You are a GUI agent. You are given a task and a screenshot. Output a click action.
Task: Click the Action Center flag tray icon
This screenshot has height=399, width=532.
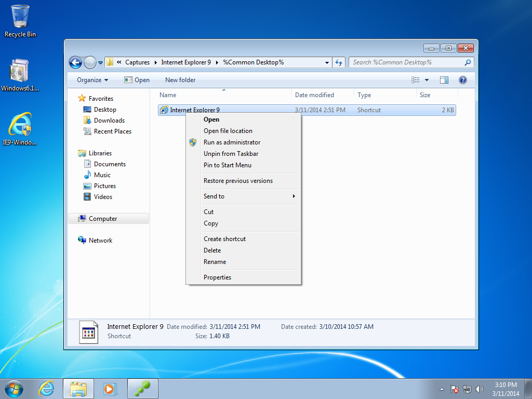[455, 389]
